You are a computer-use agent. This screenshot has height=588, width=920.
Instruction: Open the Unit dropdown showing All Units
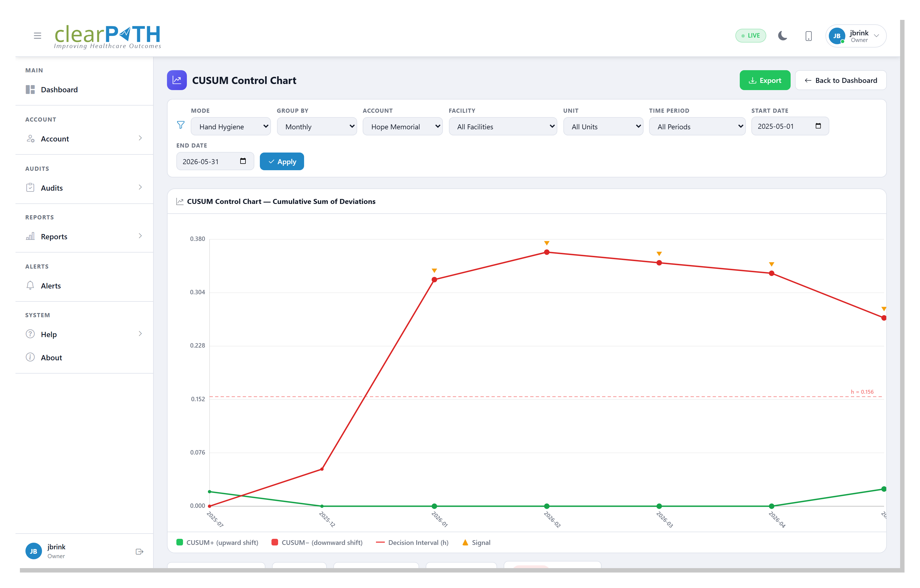[603, 126]
